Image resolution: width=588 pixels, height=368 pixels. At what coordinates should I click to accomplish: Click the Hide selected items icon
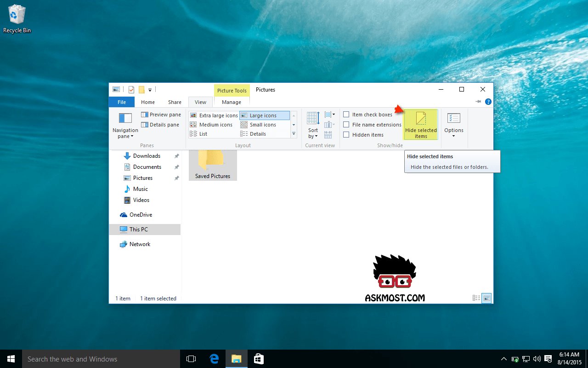click(x=421, y=119)
